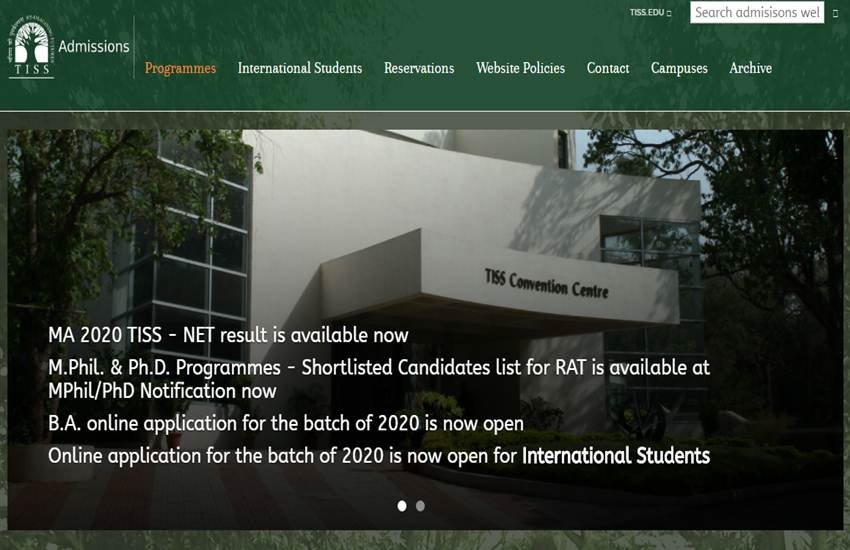The height and width of the screenshot is (550, 850).
Task: Open the Programmes menu
Action: pyautogui.click(x=180, y=68)
